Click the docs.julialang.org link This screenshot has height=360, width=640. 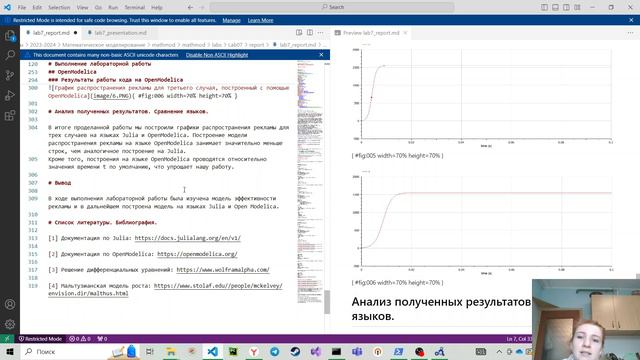(187, 238)
